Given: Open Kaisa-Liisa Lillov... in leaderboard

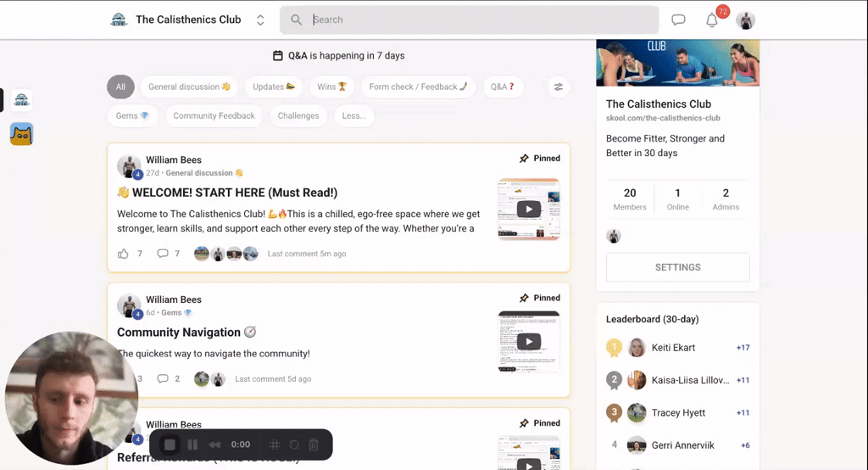Looking at the screenshot, I should [x=690, y=380].
